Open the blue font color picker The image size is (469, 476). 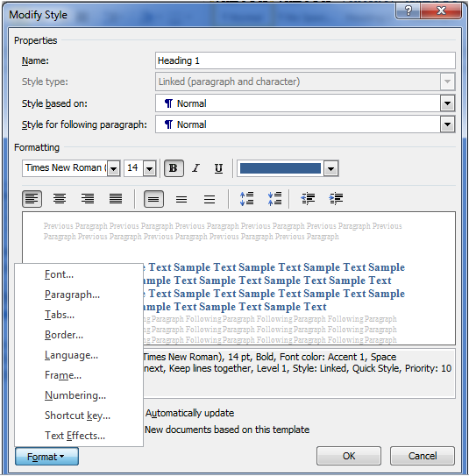point(330,168)
